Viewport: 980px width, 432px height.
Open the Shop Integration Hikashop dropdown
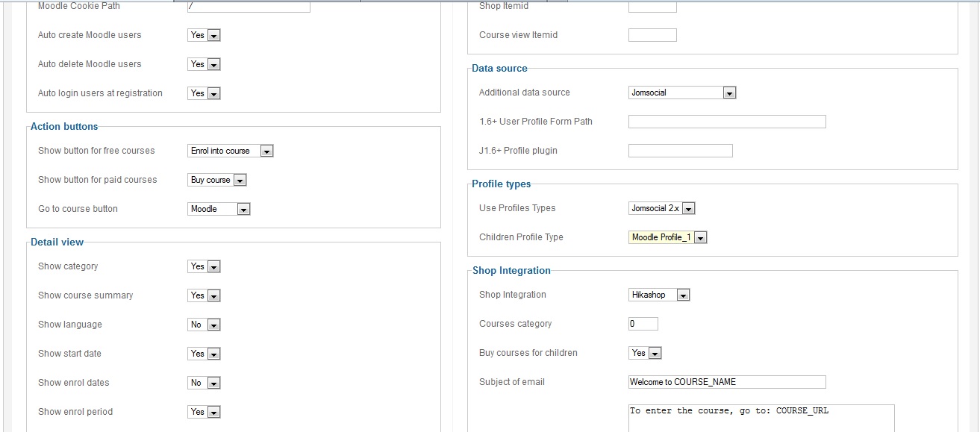pyautogui.click(x=659, y=295)
